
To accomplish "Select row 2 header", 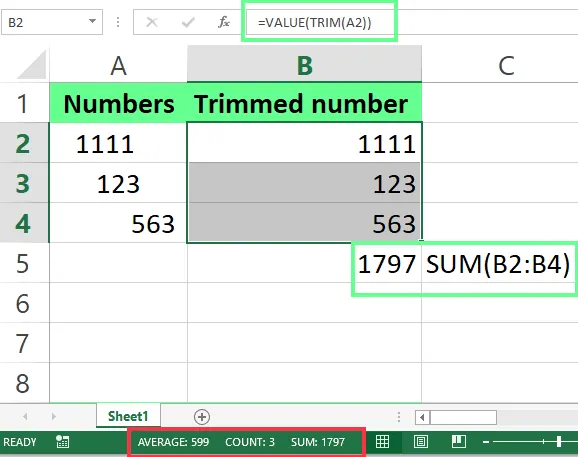I will click(24, 143).
